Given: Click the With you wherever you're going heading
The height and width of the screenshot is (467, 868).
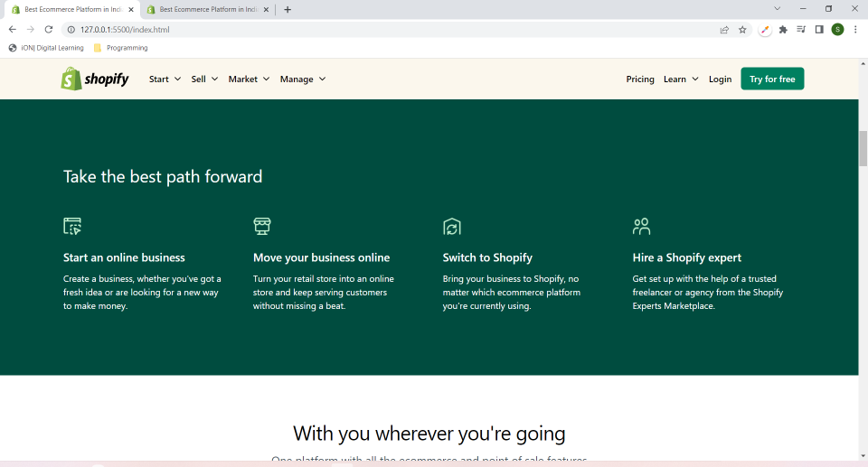Looking at the screenshot, I should [429, 434].
